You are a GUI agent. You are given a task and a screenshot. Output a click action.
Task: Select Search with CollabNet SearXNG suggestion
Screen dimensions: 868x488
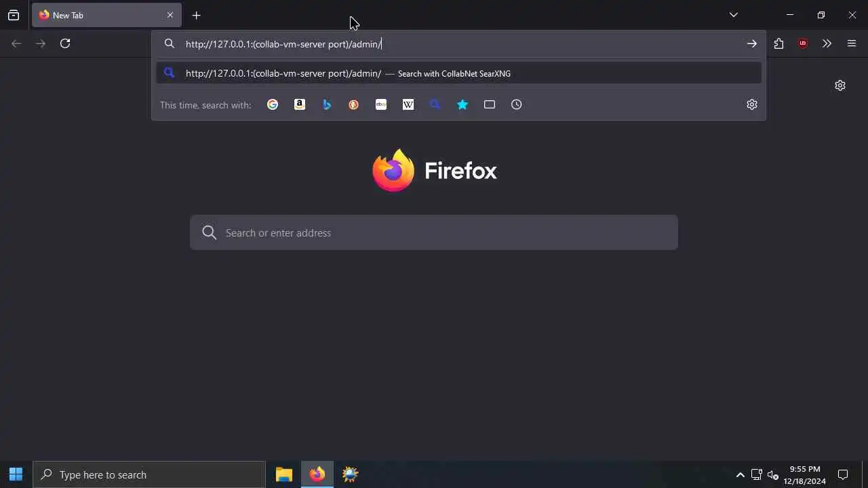[x=458, y=73]
